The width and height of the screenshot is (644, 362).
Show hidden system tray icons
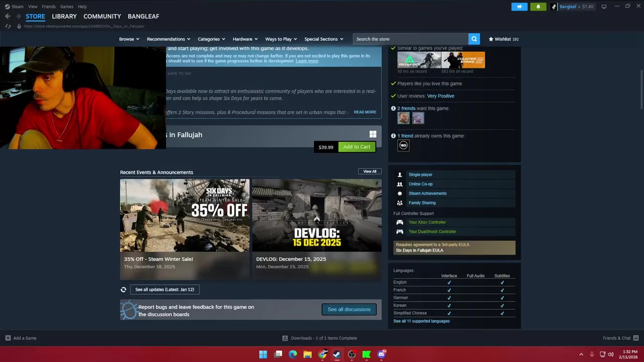(x=581, y=354)
